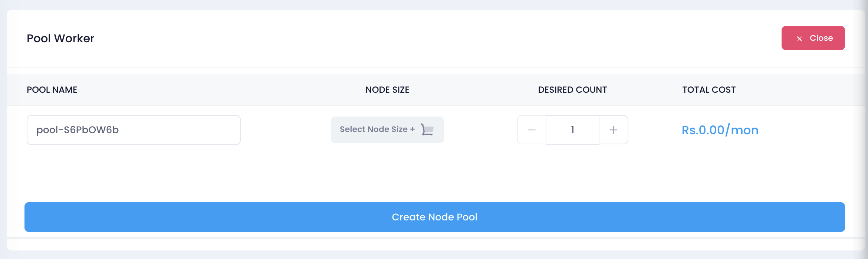Click empty space below the pool row
Viewport: 868px width, 259px height.
click(x=435, y=173)
